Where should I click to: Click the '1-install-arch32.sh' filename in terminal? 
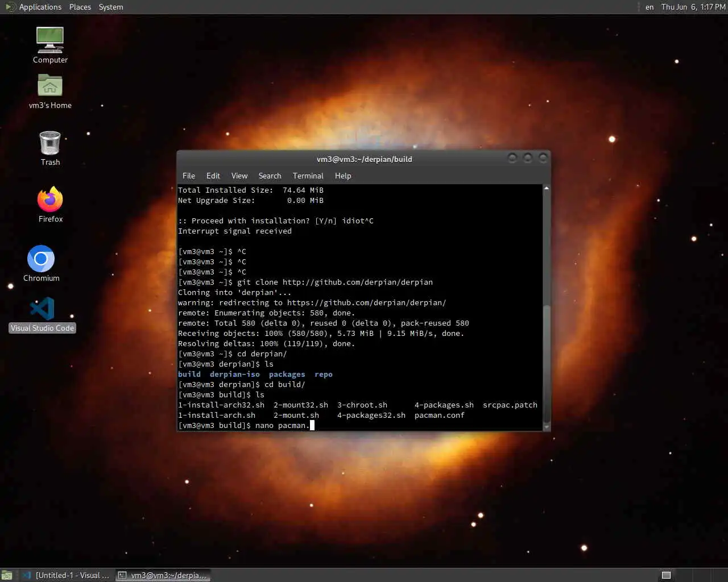point(221,405)
